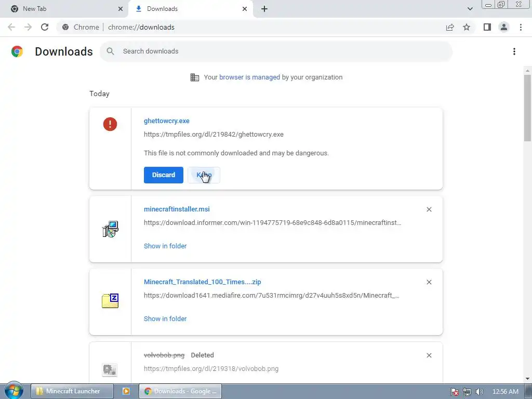Viewport: 532px width, 399px height.
Task: Remove minecraftinstaller.msi from the list
Action: click(429, 209)
